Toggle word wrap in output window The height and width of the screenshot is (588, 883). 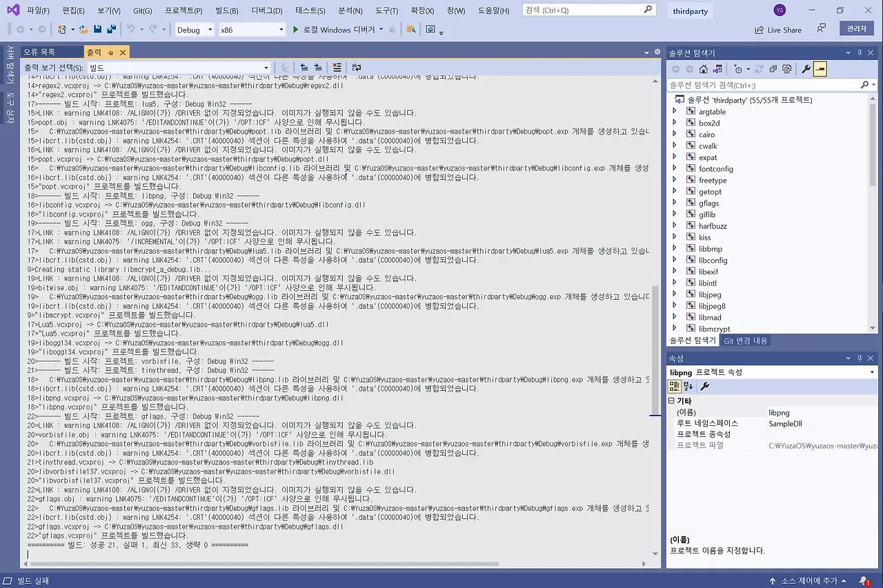[x=356, y=68]
